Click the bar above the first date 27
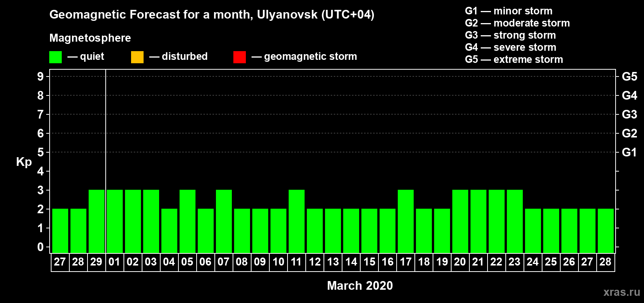644x303 pixels. (60, 231)
